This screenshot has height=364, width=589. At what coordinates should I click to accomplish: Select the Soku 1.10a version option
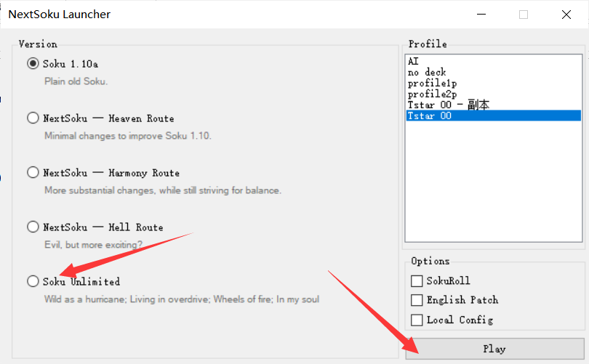point(33,64)
